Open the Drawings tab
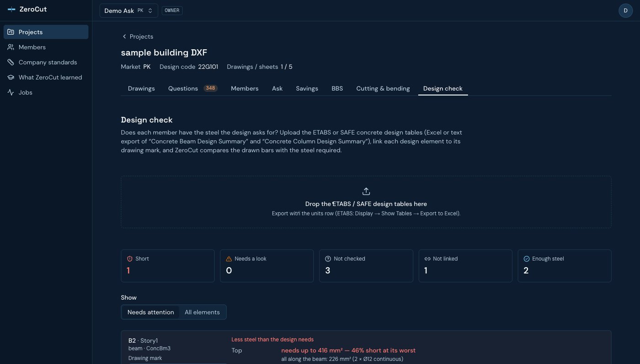This screenshot has height=364, width=640. point(141,89)
